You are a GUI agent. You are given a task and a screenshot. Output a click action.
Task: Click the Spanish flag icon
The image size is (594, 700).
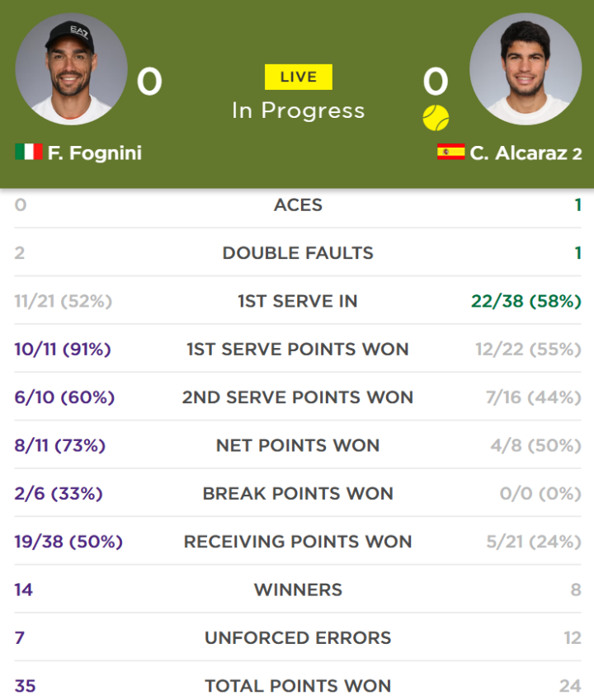point(450,152)
